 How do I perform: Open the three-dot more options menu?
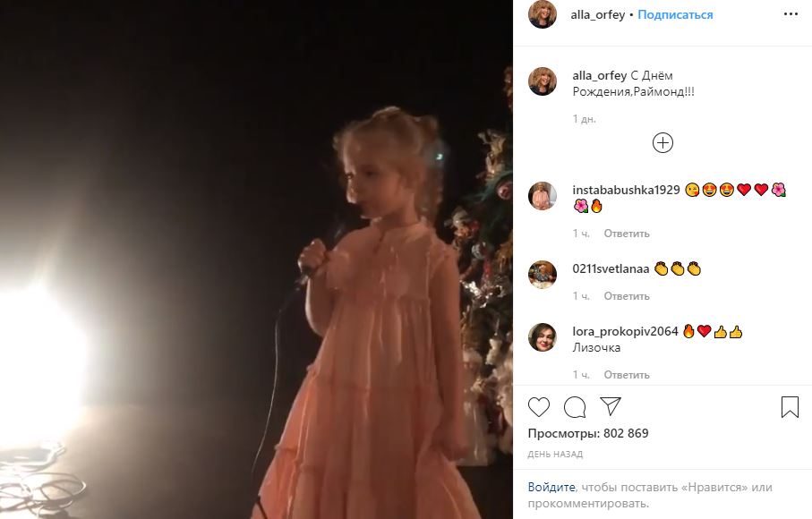click(x=790, y=14)
